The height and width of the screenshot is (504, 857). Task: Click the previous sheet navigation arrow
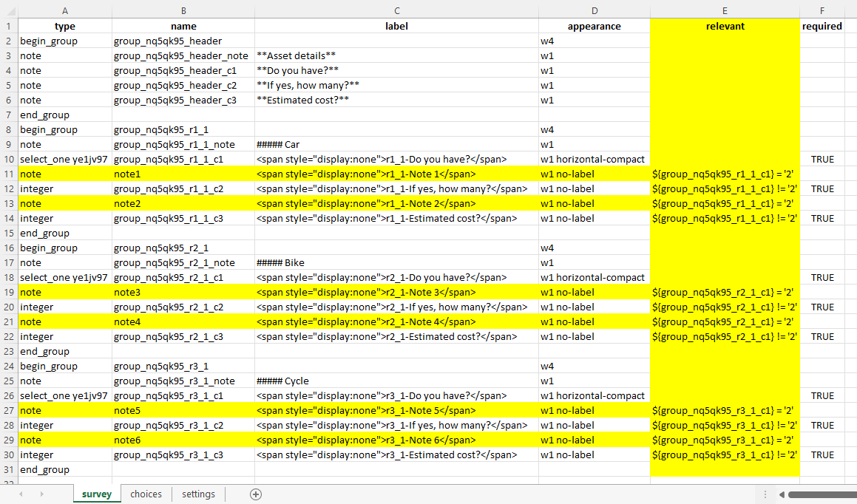click(x=20, y=494)
